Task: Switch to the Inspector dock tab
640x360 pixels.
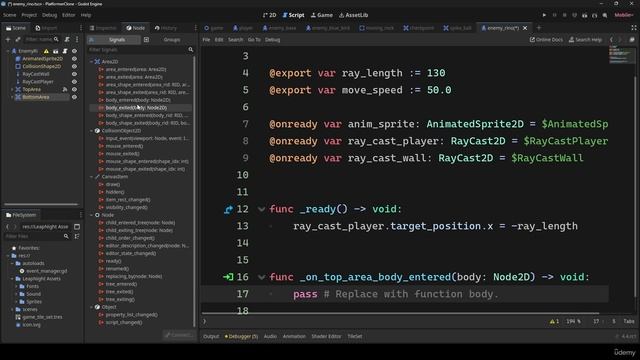Action: (103, 28)
